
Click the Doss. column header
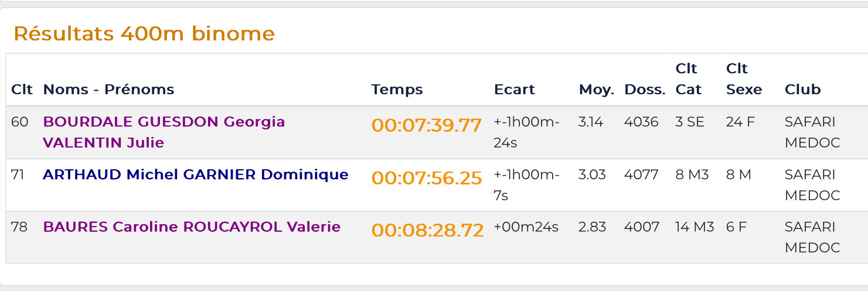[645, 90]
